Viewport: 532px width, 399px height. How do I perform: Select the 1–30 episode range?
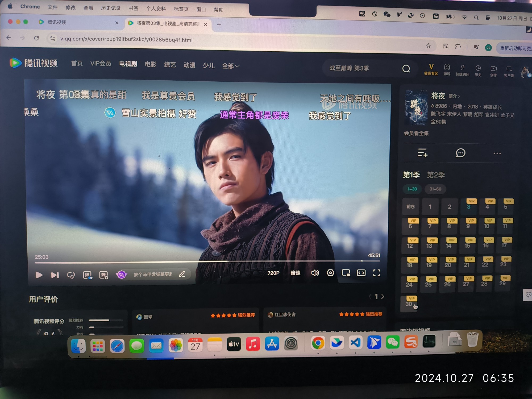pyautogui.click(x=412, y=189)
